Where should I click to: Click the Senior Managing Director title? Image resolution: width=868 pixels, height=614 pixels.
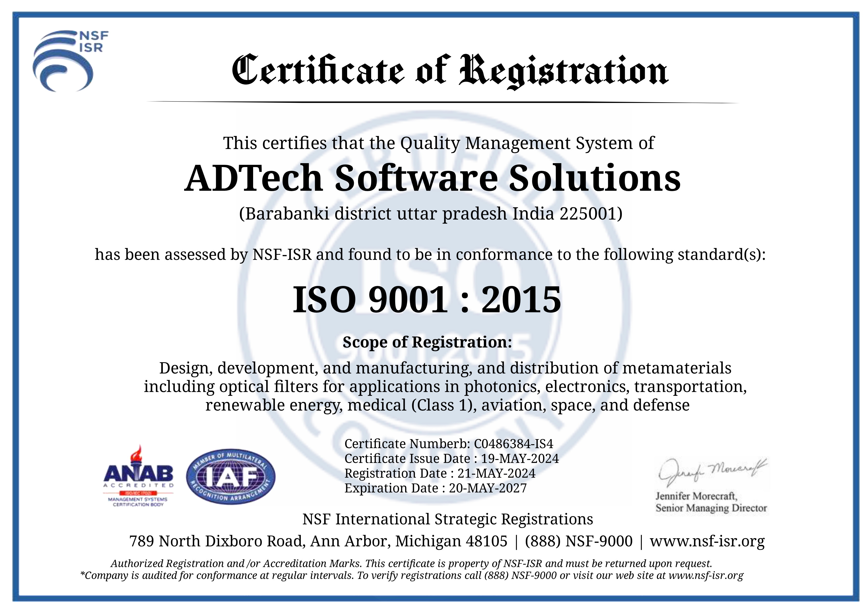pos(711,508)
